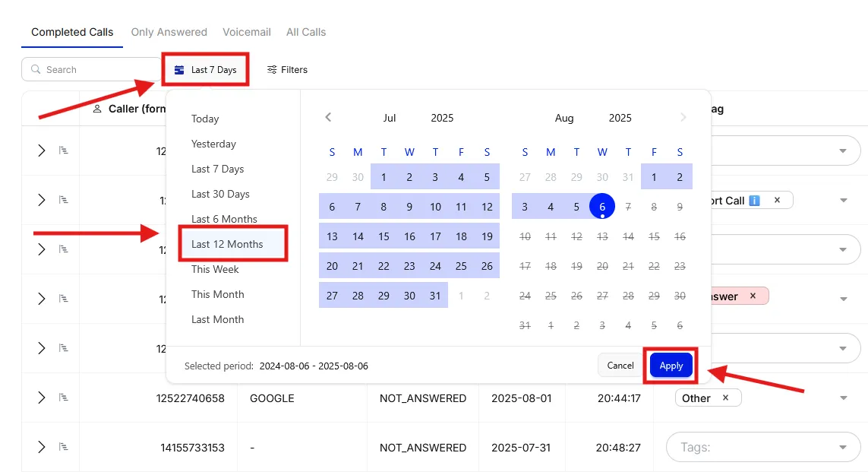This screenshot has height=472, width=868.
Task: Click the GOOGLE source cell
Action: 272,398
